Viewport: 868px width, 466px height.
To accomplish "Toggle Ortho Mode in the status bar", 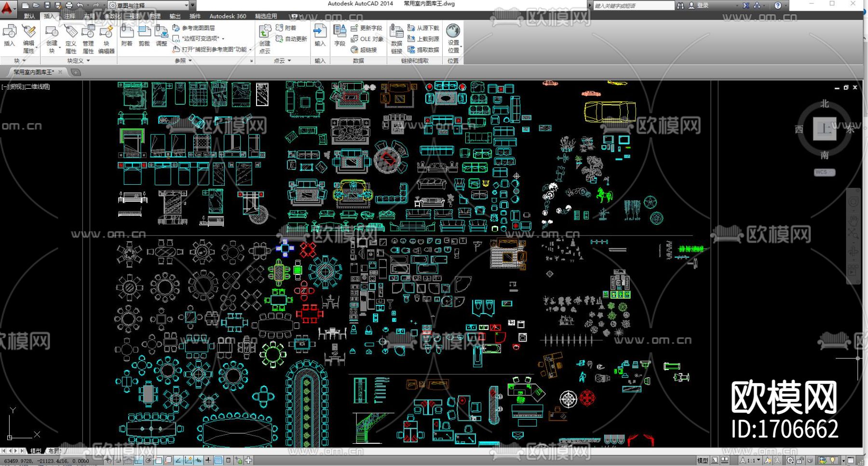I will tap(138, 460).
